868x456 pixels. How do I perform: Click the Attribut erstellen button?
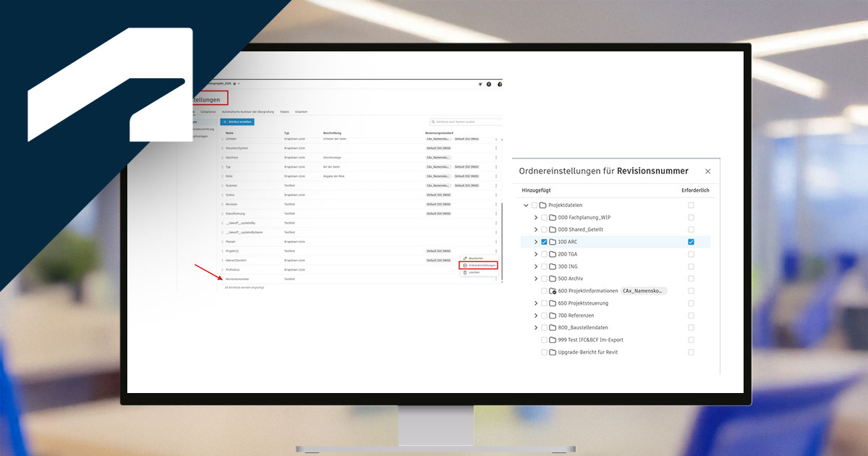pos(237,122)
